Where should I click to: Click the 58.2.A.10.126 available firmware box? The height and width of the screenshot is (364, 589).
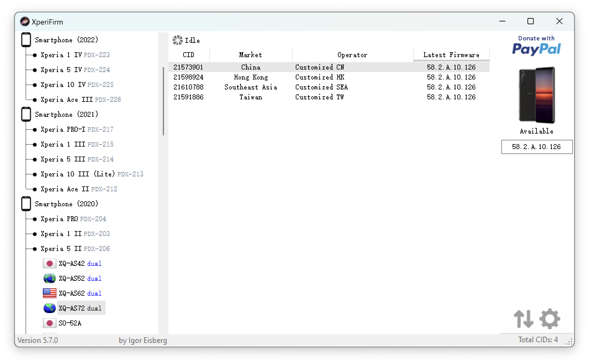pyautogui.click(x=537, y=147)
